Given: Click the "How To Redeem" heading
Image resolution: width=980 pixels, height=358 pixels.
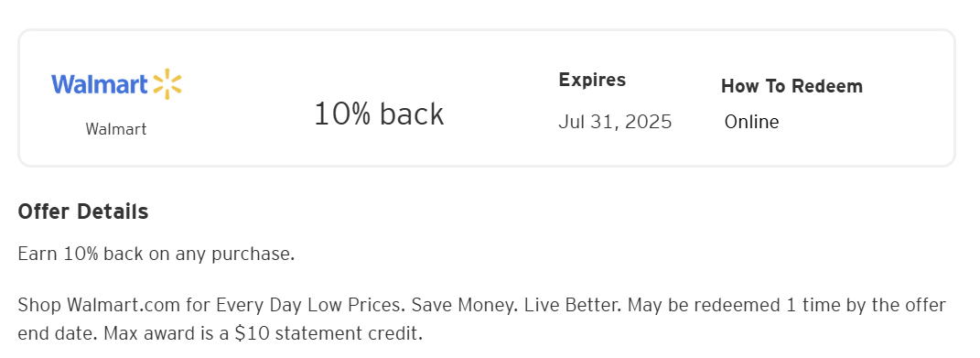Looking at the screenshot, I should pos(792,86).
